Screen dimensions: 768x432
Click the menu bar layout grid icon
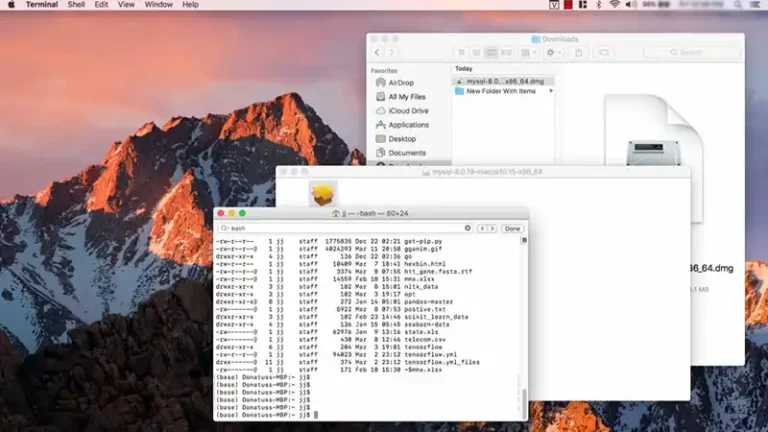(583, 4)
